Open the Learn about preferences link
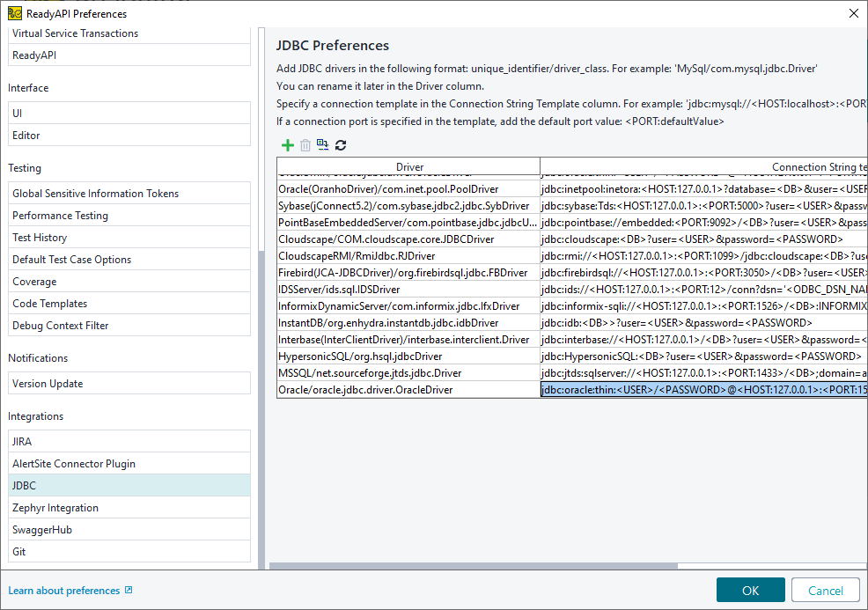The image size is (868, 610). [63, 590]
